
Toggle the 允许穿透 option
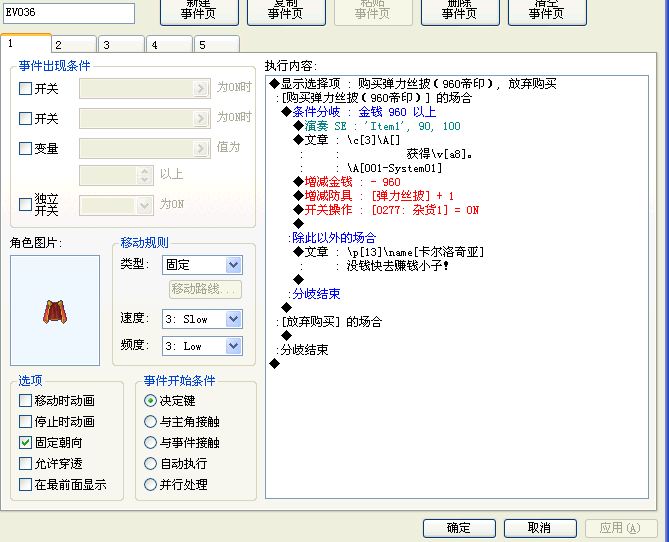click(x=26, y=463)
